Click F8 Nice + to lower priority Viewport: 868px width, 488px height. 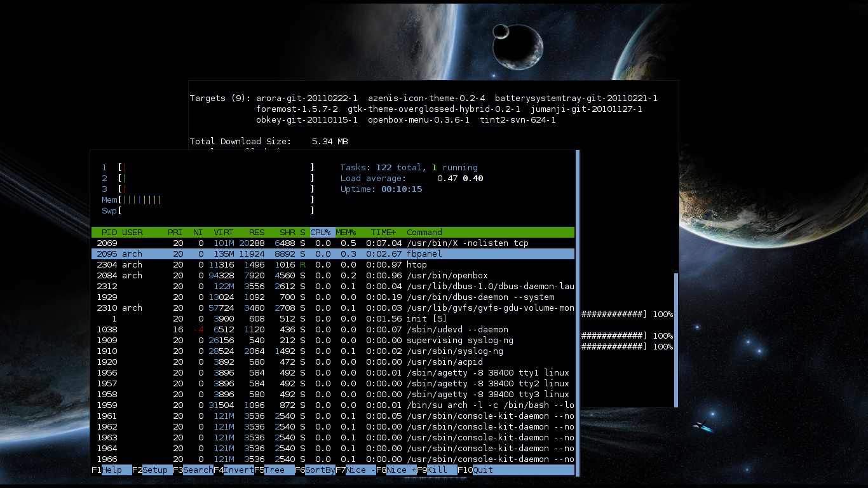coord(397,470)
